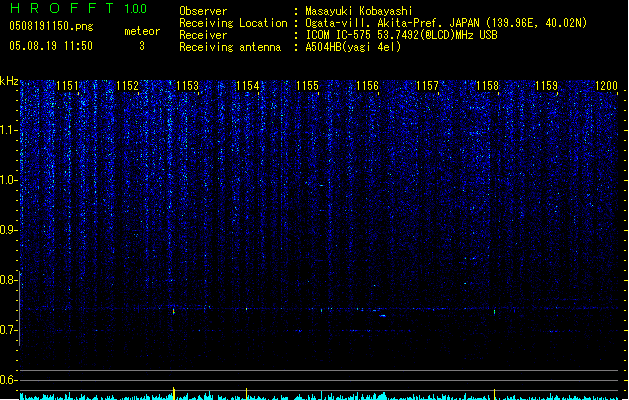The image size is (629, 400).
Task: Click the 1157 time axis label
Action: point(427,85)
